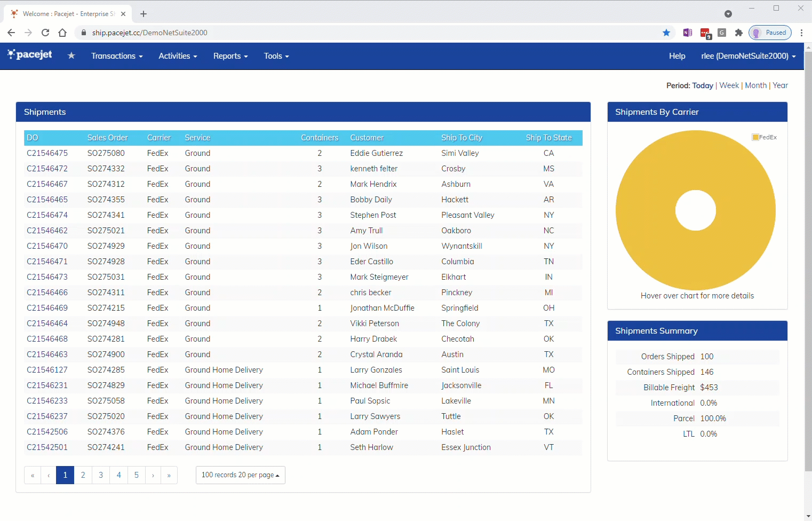The height and width of the screenshot is (521, 812).
Task: Go to page 3 of shipments
Action: pos(101,475)
